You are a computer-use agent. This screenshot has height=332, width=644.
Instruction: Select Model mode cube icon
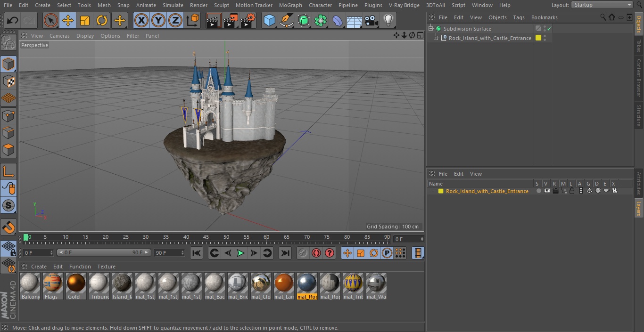8,64
